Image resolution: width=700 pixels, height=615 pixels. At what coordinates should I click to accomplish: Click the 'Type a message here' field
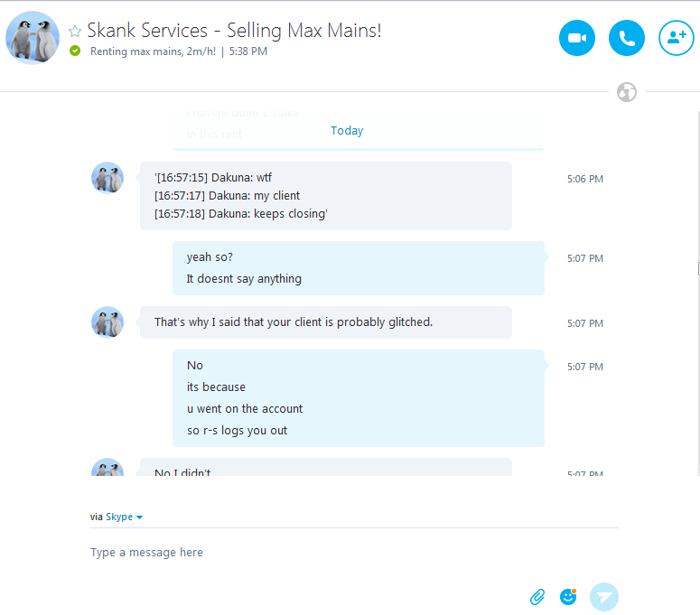pos(307,553)
